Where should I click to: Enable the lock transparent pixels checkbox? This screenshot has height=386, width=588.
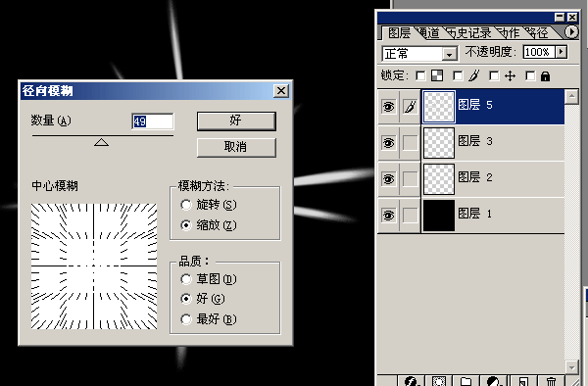420,76
